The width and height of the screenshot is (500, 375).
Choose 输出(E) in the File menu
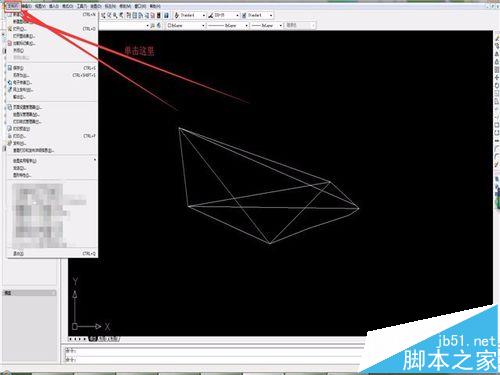pyautogui.click(x=52, y=97)
